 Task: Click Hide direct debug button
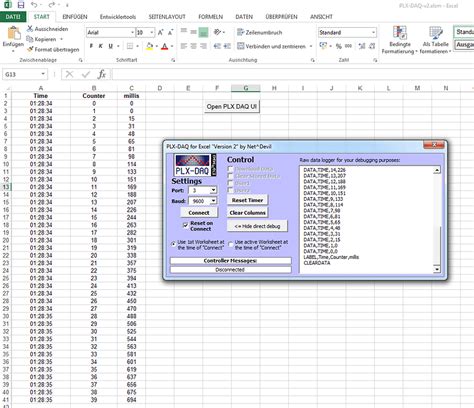[x=257, y=226]
